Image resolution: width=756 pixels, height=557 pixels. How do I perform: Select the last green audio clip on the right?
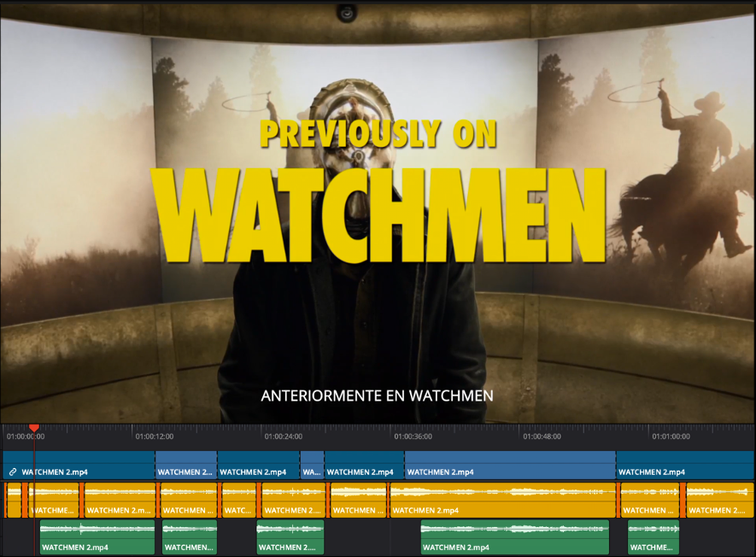pyautogui.click(x=653, y=537)
